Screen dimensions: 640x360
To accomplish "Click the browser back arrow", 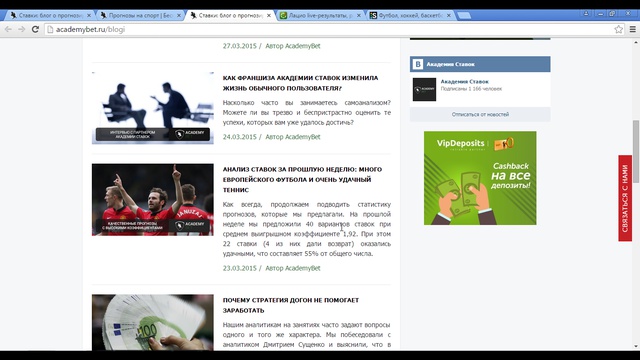I will tap(8, 29).
